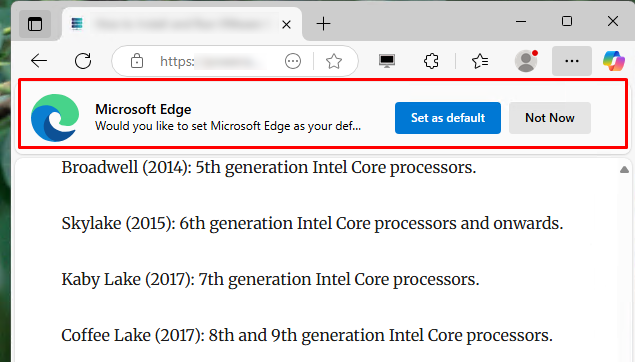Open the Favorites list icon
The width and height of the screenshot is (635, 362).
click(x=480, y=61)
